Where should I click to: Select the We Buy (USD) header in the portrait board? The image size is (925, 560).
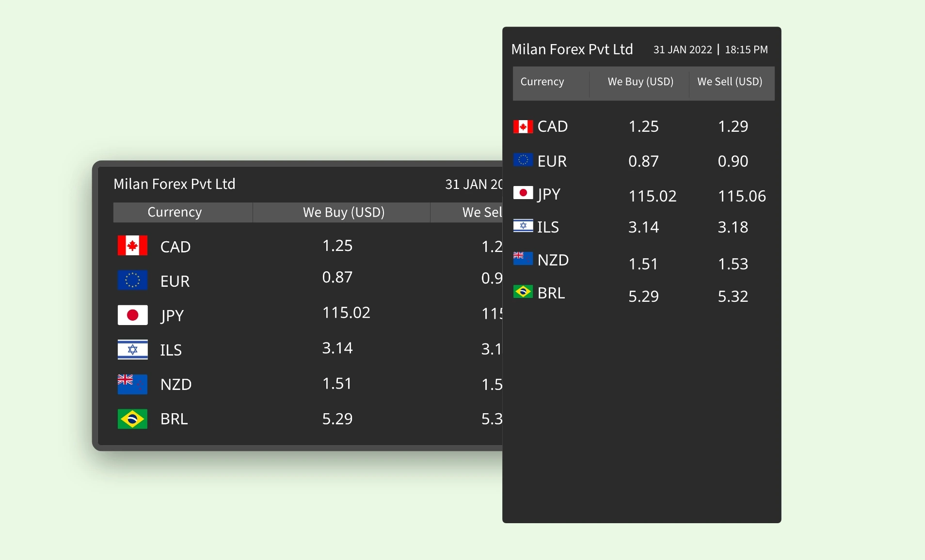[639, 83]
